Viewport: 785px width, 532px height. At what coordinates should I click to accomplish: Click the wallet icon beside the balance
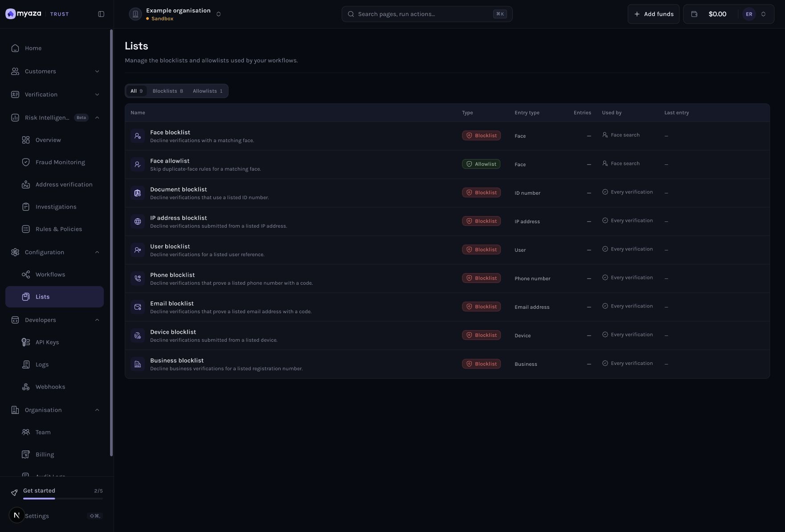tap(694, 14)
